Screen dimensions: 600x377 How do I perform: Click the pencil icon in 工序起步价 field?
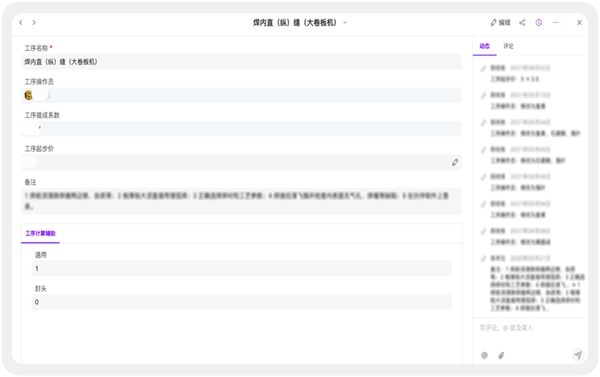coord(455,162)
